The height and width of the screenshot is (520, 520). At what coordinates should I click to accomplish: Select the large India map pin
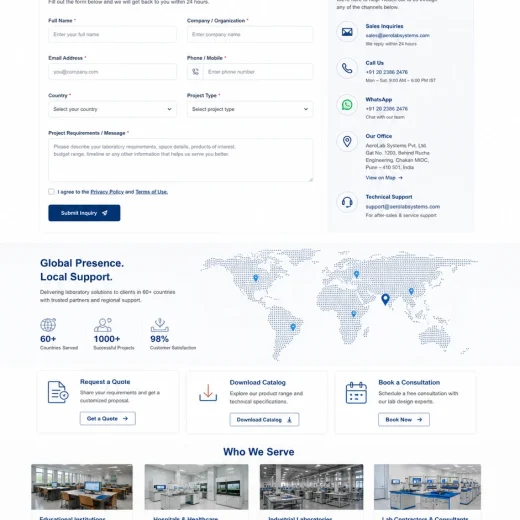tap(385, 299)
